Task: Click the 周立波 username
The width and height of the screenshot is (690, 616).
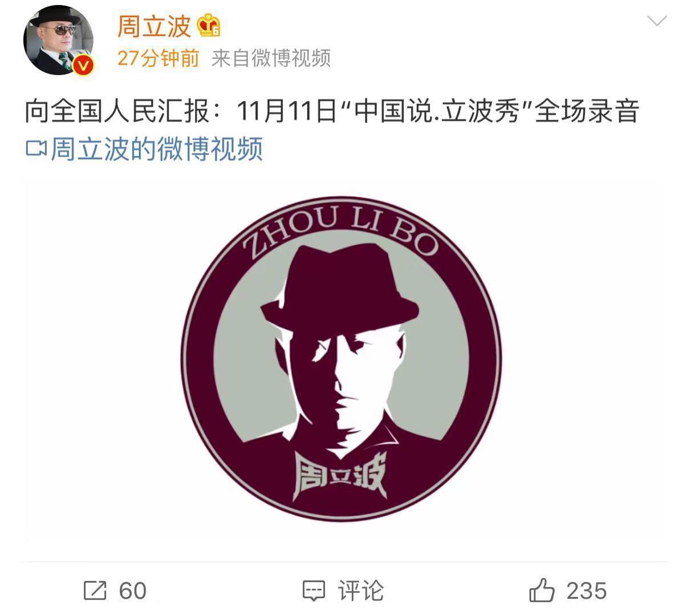Action: [154, 26]
